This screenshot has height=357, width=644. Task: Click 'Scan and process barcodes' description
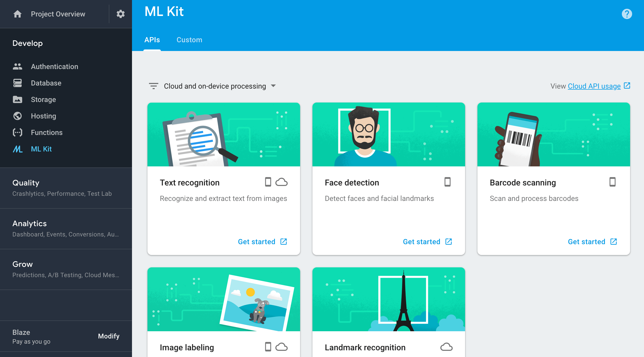[x=534, y=198]
